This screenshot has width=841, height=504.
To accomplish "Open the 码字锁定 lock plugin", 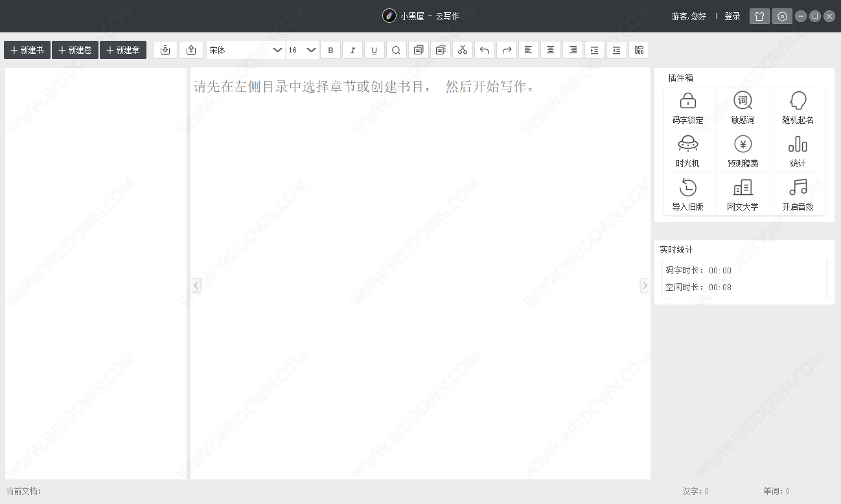I will (688, 108).
